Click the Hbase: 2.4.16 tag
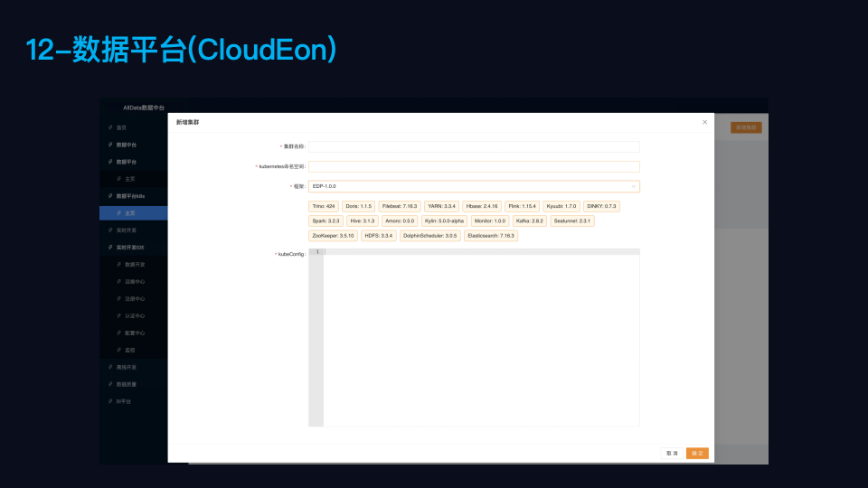 click(x=482, y=206)
